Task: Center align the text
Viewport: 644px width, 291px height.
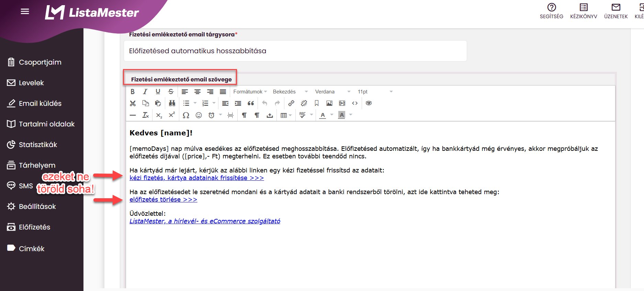Action: click(x=197, y=92)
